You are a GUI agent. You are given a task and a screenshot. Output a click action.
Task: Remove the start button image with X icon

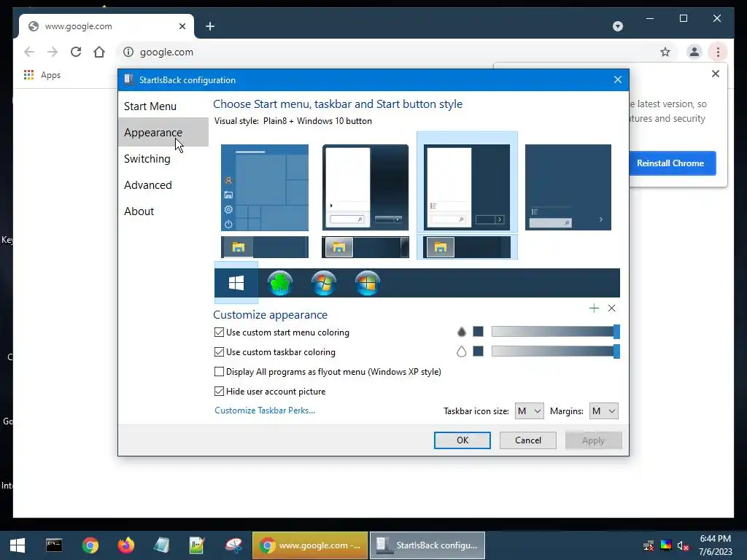click(612, 308)
